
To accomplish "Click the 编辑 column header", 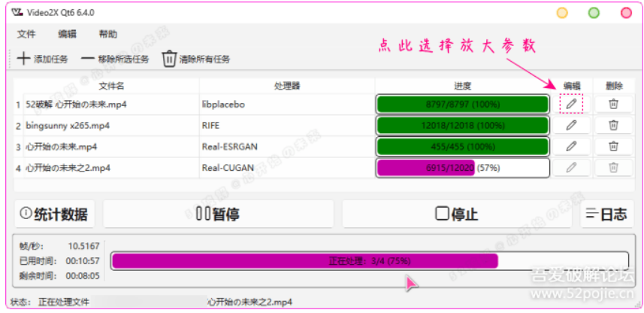I will (x=571, y=86).
